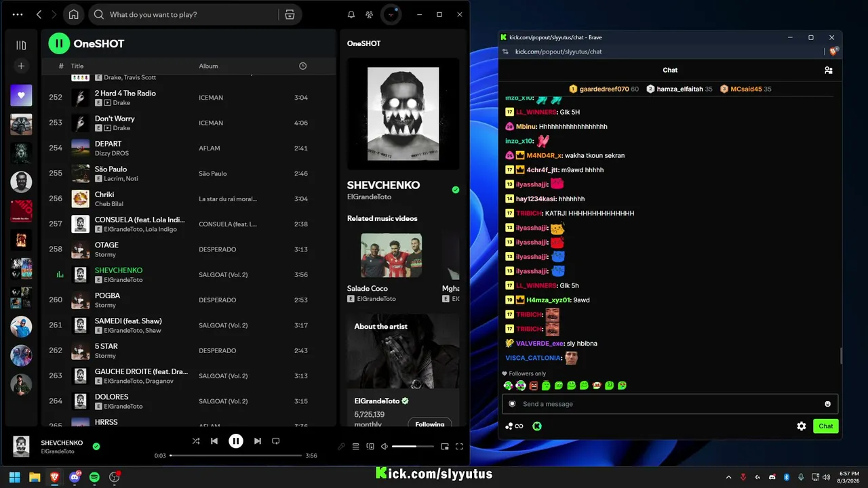Go back in Spotify navigation
This screenshot has height=488, width=868.
pyautogui.click(x=39, y=14)
